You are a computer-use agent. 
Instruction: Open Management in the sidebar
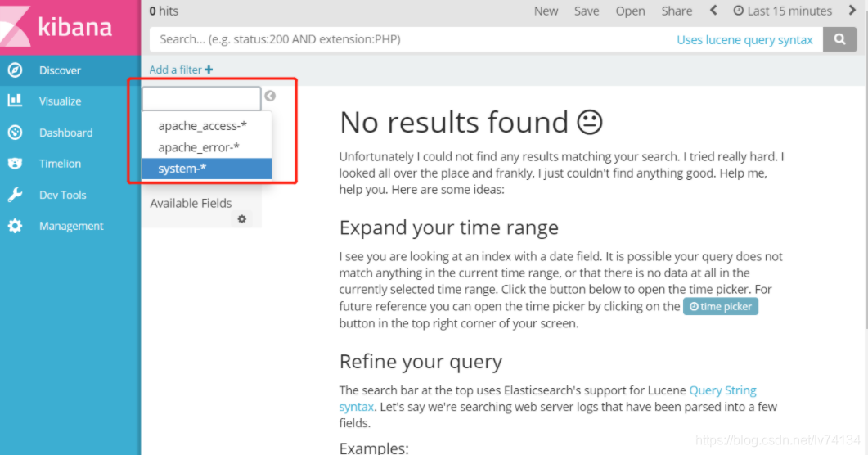point(71,226)
